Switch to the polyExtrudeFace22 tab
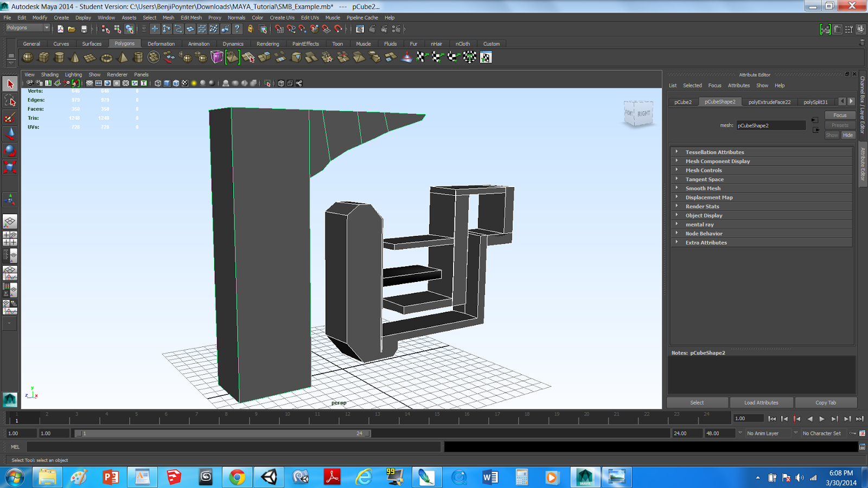 click(769, 102)
